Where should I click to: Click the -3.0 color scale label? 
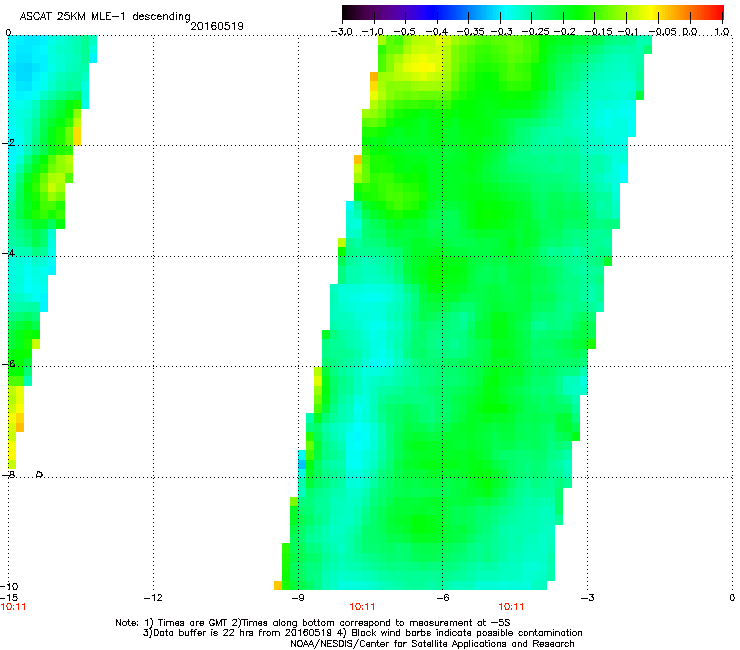[x=341, y=32]
